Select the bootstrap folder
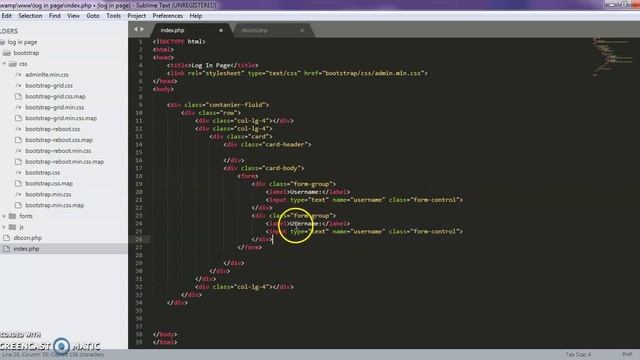Image resolution: width=640 pixels, height=360 pixels. point(26,53)
